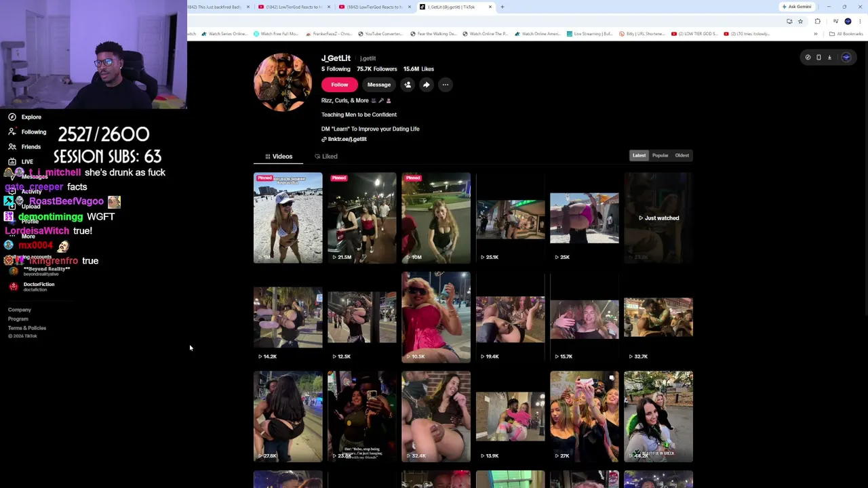
Task: Click the '75.7K Followers' count
Action: pos(376,69)
